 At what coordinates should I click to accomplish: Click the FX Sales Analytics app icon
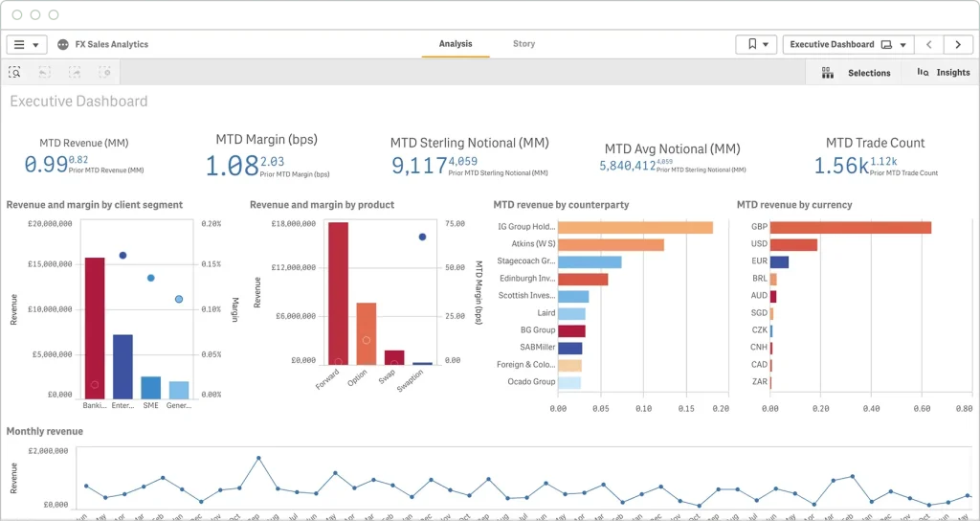pyautogui.click(x=63, y=45)
